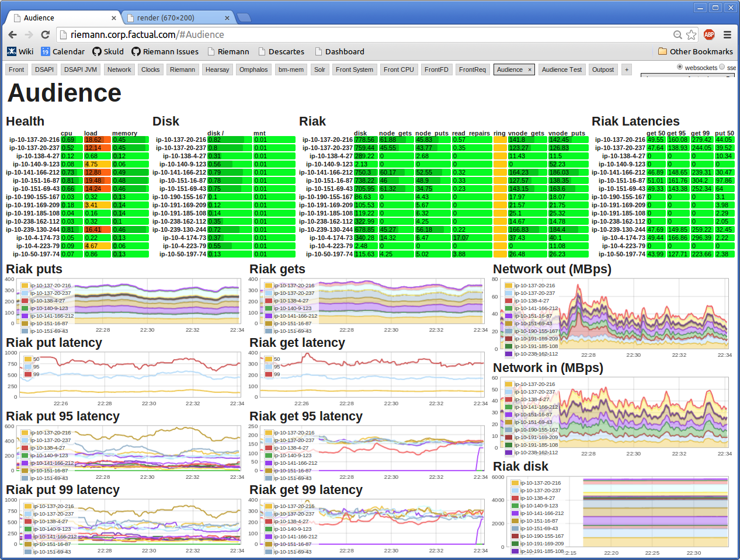This screenshot has width=740, height=560.
Task: Close the Audience dashboard tab with x
Action: pos(530,69)
